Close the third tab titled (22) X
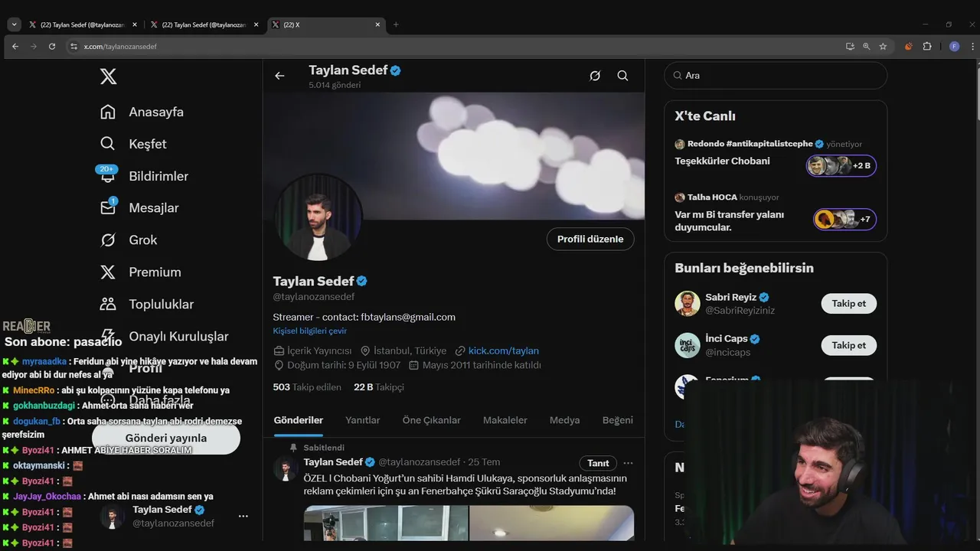Viewport: 980px width, 551px height. pyautogui.click(x=377, y=24)
